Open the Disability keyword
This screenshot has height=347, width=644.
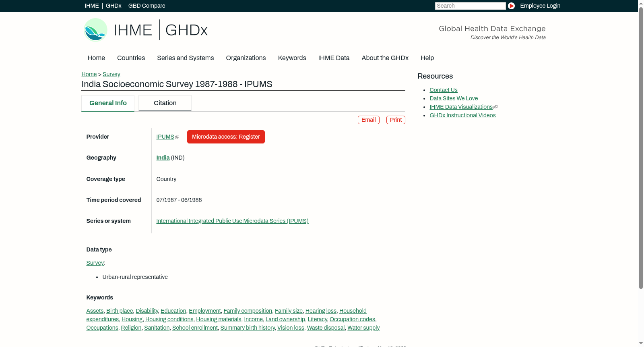pos(147,311)
